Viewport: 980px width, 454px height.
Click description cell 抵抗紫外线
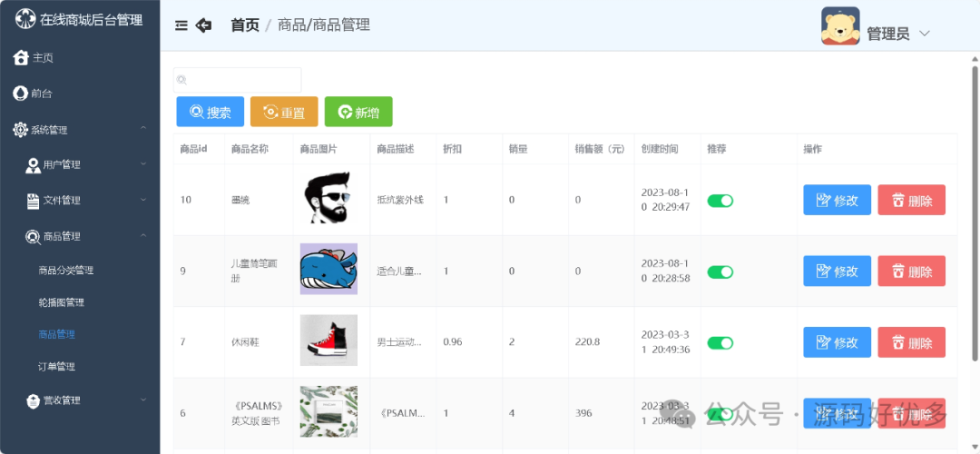point(401,200)
